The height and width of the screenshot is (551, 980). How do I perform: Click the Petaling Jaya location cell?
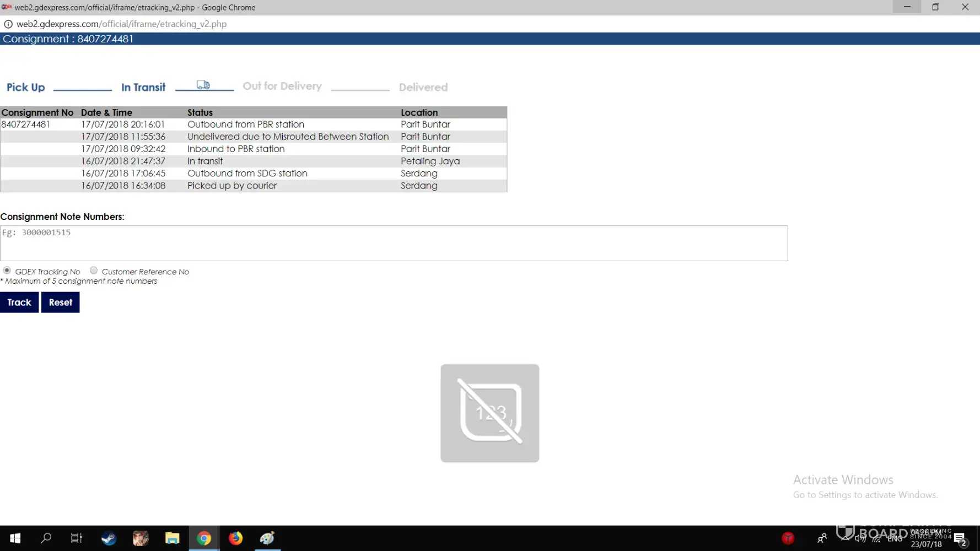(x=430, y=161)
